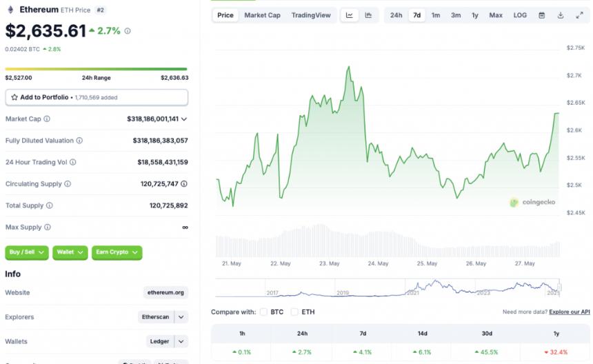Viewport: 593px width, 364px height.
Task: Open the Buy / Sell dropdown
Action: [27, 252]
